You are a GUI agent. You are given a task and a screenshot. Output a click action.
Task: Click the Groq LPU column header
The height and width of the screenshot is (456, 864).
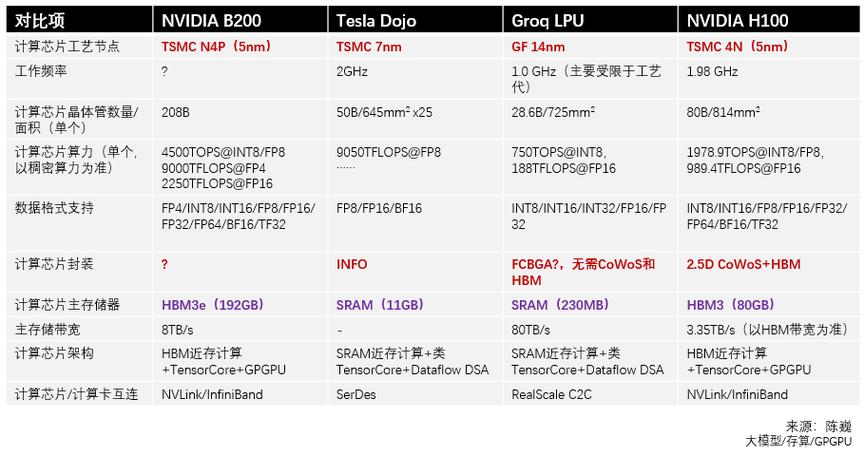(x=547, y=20)
